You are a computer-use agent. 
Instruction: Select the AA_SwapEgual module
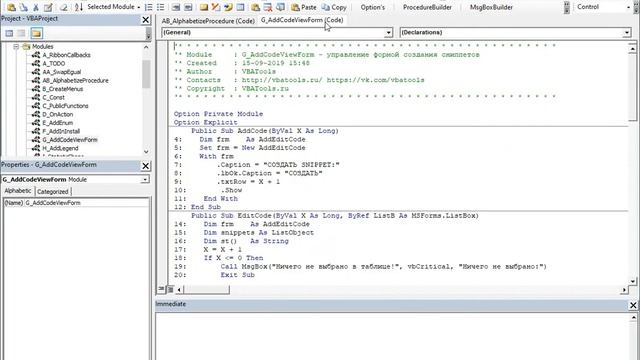62,72
